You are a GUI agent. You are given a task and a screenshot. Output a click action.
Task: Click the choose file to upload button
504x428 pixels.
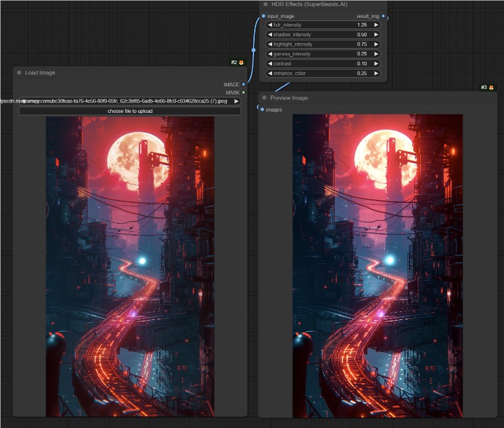tap(130, 111)
